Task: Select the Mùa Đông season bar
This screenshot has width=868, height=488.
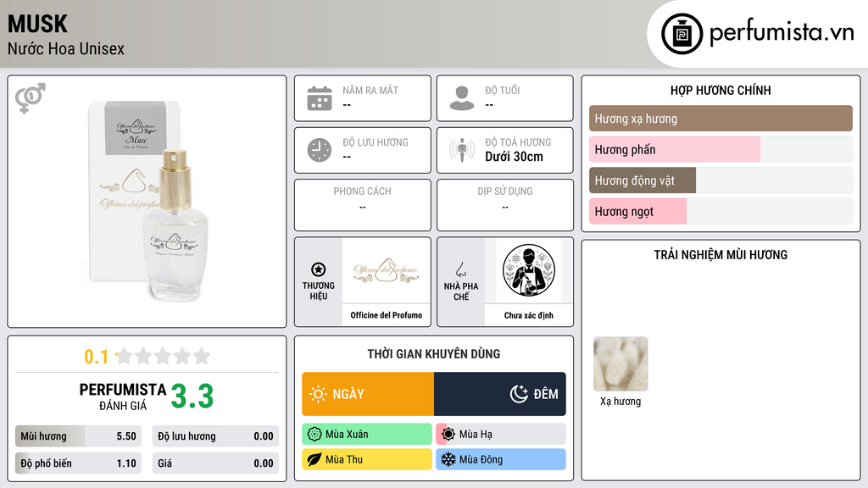Action: click(x=501, y=460)
